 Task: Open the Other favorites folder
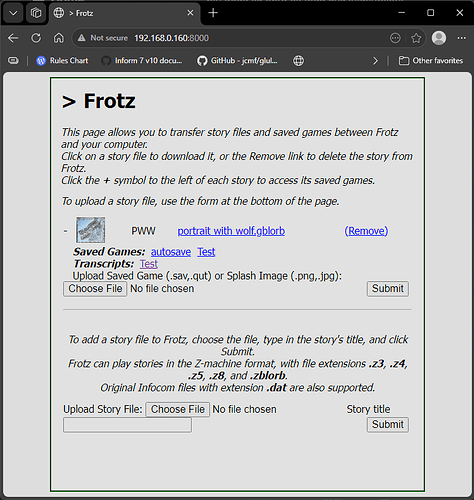pyautogui.click(x=431, y=61)
